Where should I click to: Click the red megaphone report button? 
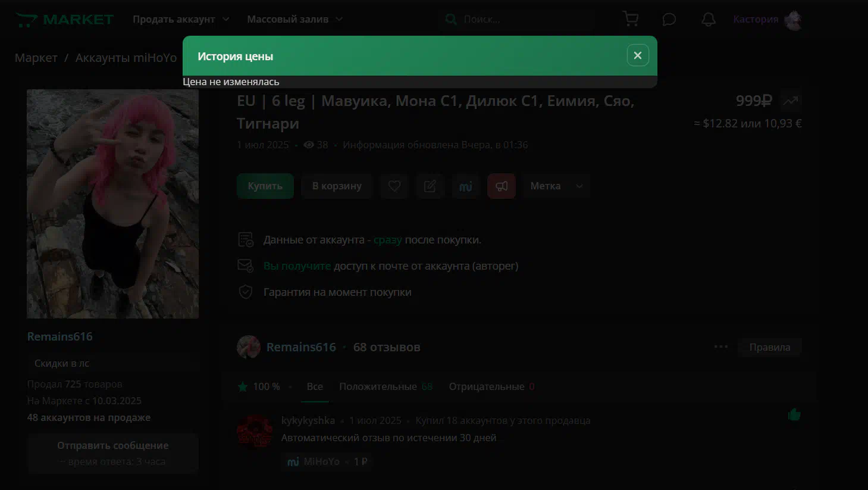(x=502, y=186)
